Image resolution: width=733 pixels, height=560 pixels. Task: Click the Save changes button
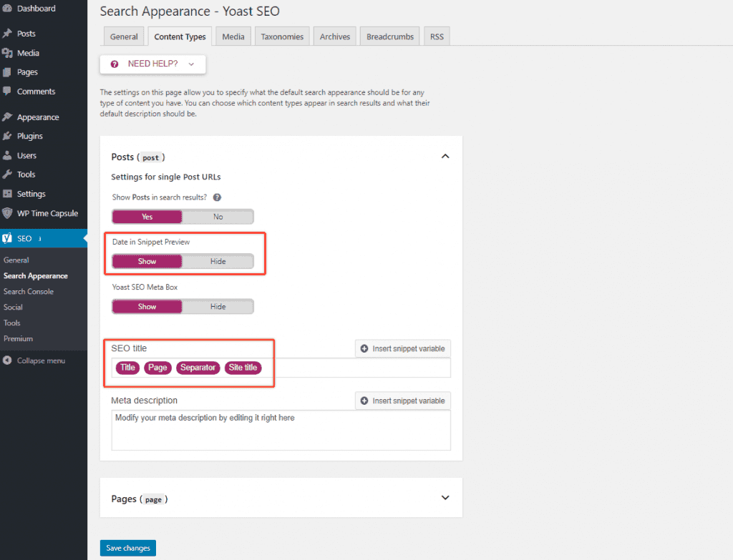pyautogui.click(x=128, y=549)
